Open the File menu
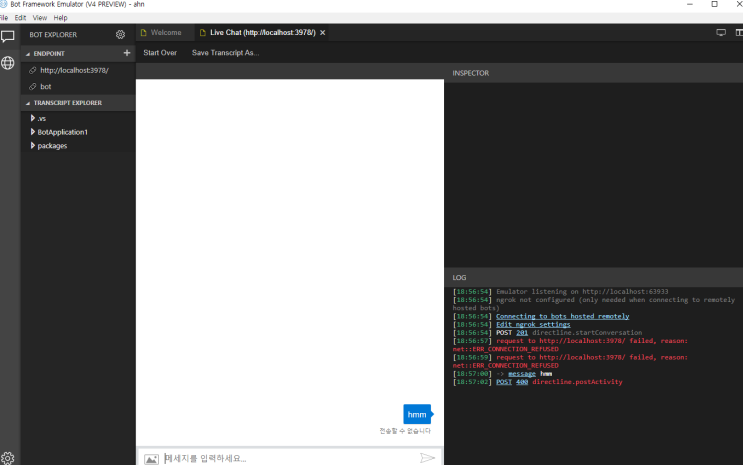 4,18
